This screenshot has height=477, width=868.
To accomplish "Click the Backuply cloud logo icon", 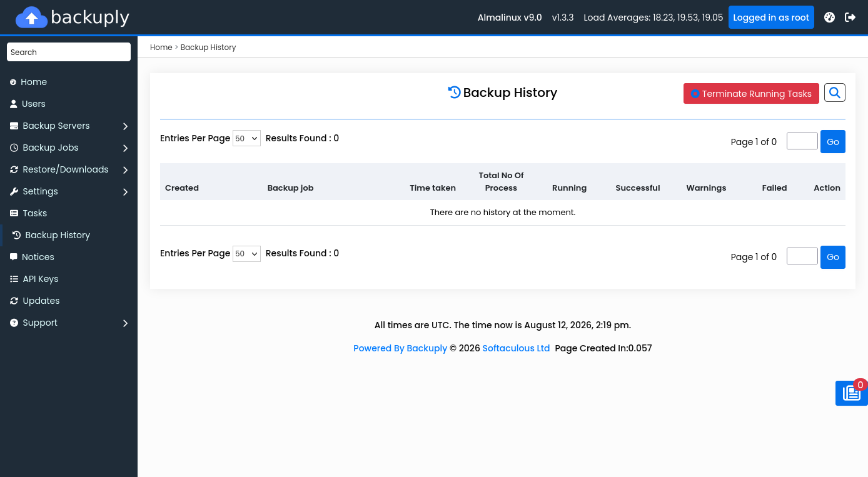I will click(x=31, y=18).
